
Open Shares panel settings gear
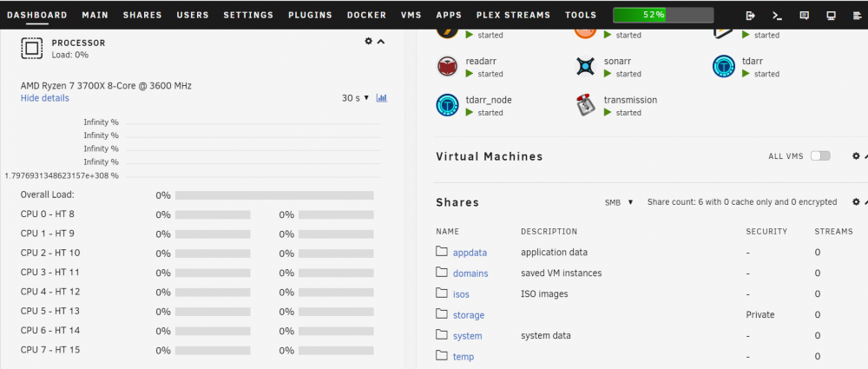(856, 202)
